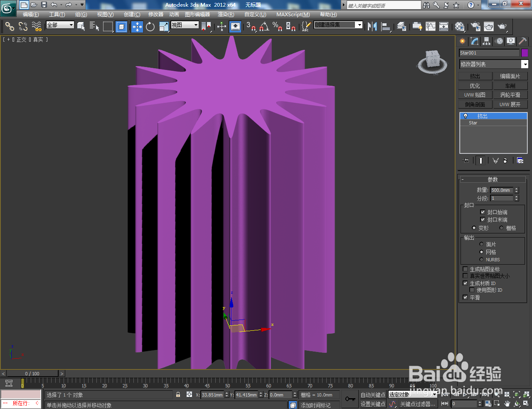This screenshot has width=532, height=409.
Task: Click the Align tool icon
Action: click(x=387, y=27)
